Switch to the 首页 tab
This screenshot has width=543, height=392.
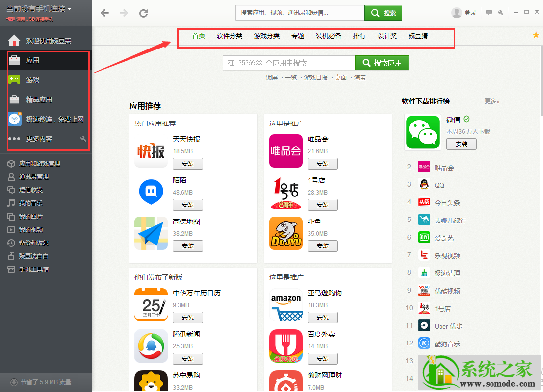point(199,36)
